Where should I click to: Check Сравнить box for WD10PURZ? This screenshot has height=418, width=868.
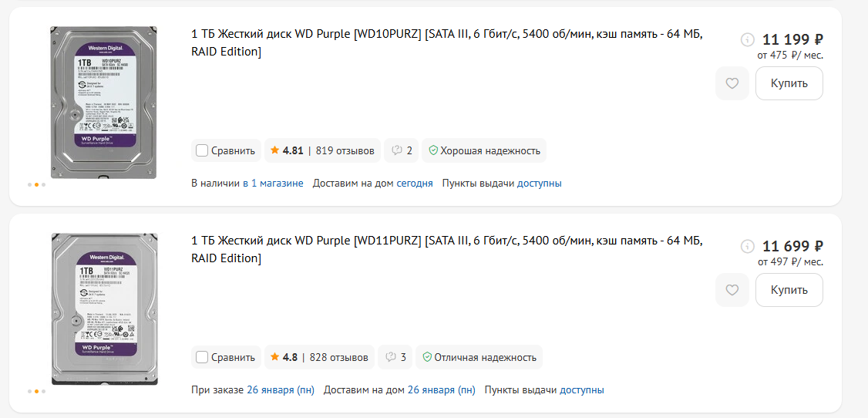pos(202,150)
